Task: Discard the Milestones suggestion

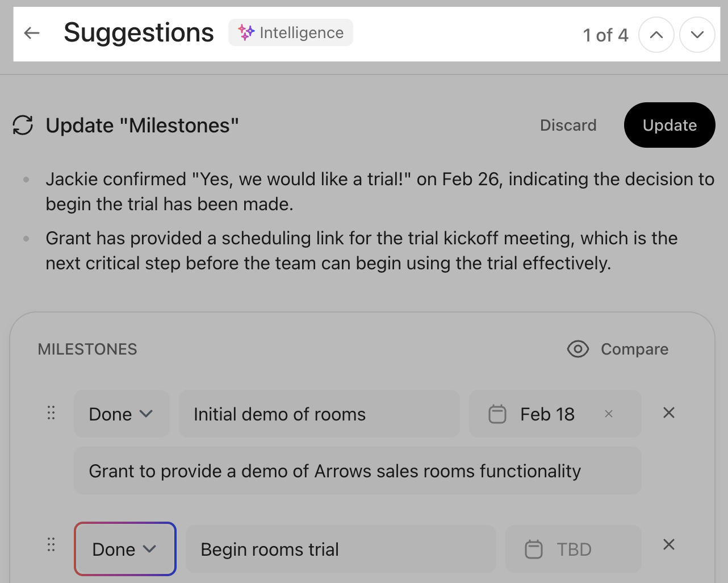Action: (x=568, y=126)
